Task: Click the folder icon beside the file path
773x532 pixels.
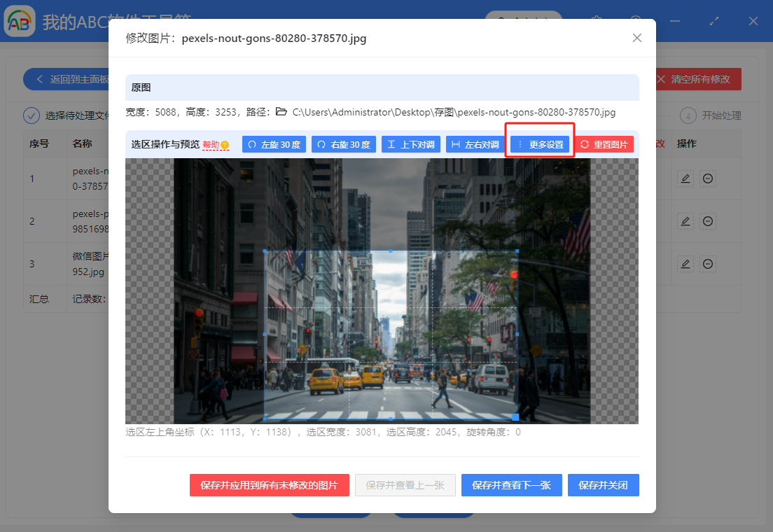Action: click(x=282, y=112)
